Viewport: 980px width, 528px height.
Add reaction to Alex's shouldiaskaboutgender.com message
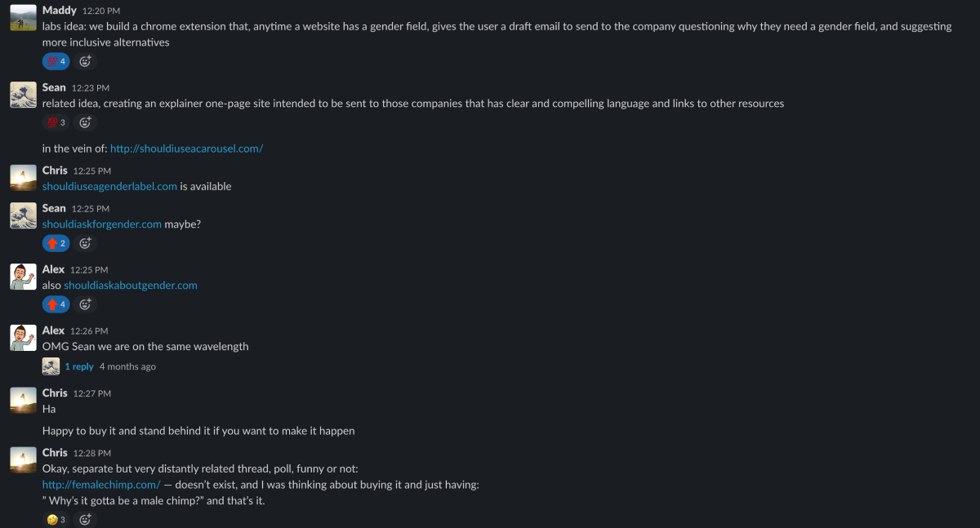(85, 304)
